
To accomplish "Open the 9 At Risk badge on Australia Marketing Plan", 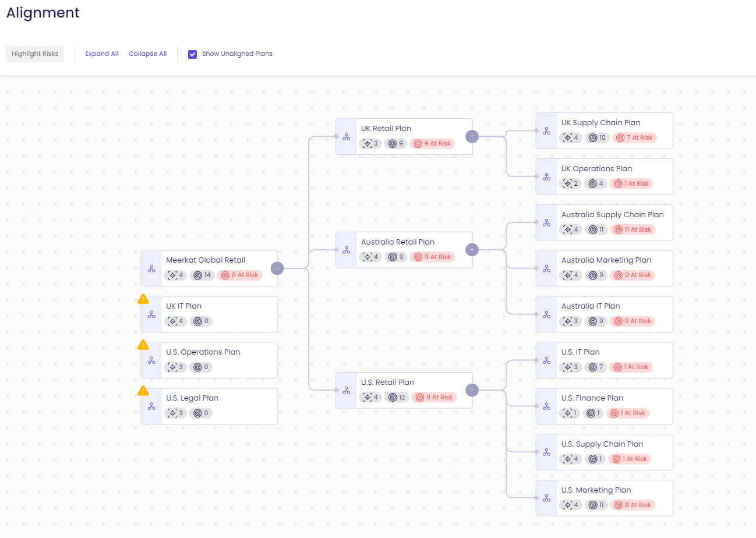I will [x=633, y=275].
